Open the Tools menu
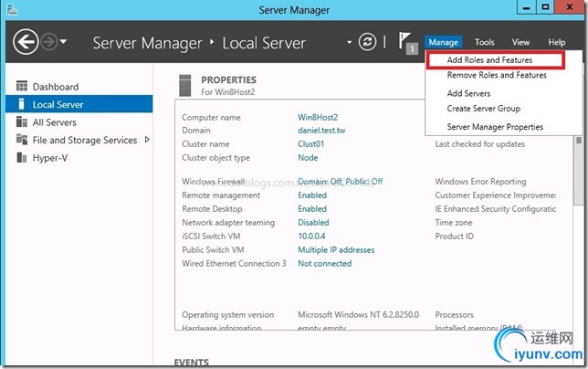The width and height of the screenshot is (588, 369). click(484, 42)
